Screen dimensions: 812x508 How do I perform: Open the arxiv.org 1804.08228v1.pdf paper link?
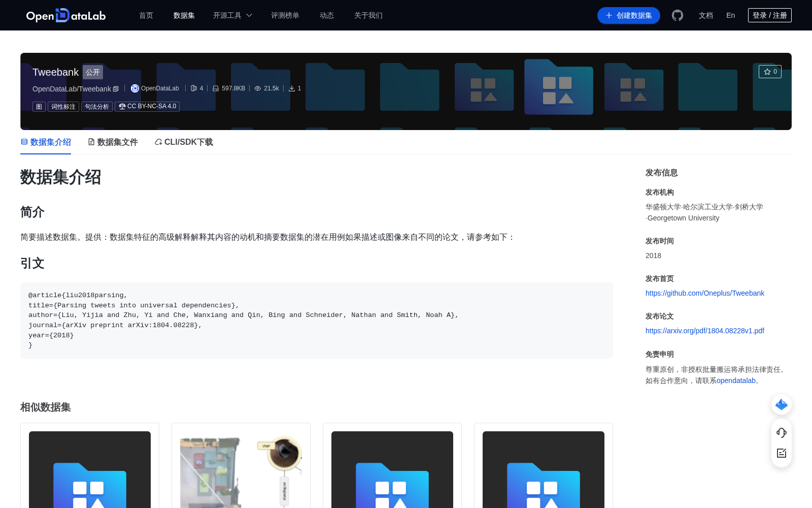pyautogui.click(x=705, y=331)
